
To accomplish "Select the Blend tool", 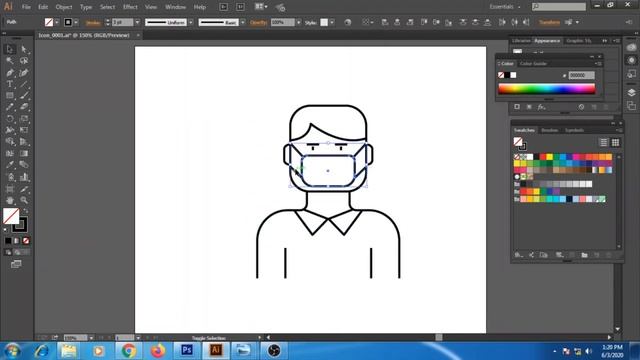I will pos(24,165).
